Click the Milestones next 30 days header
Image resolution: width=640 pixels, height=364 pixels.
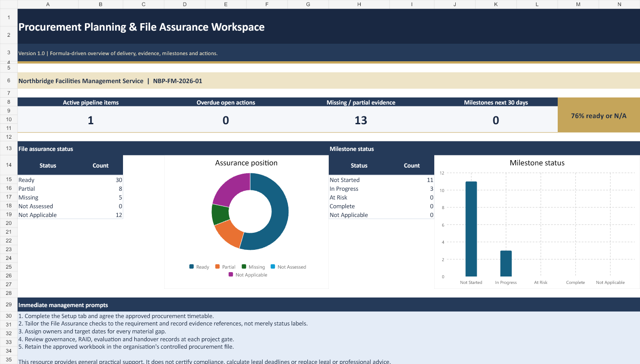[496, 102]
